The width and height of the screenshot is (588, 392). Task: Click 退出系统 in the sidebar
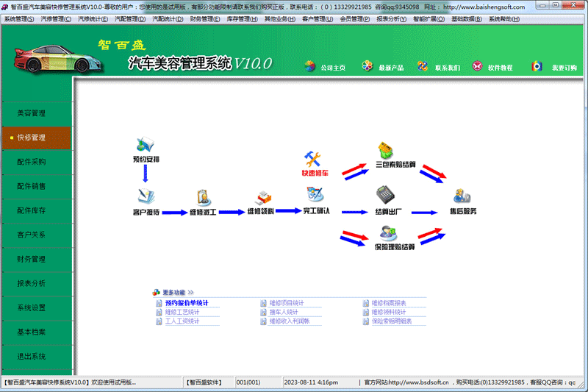[x=37, y=357]
